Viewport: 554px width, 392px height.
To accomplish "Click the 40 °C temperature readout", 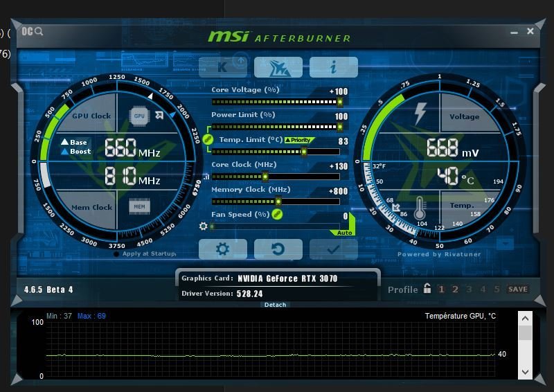I will click(456, 176).
